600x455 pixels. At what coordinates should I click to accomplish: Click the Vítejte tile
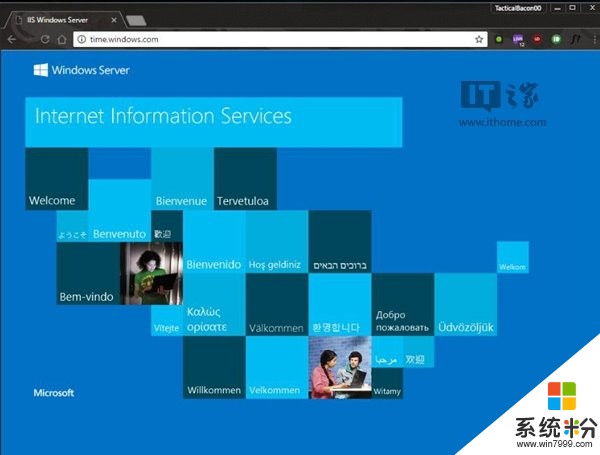coord(167,321)
